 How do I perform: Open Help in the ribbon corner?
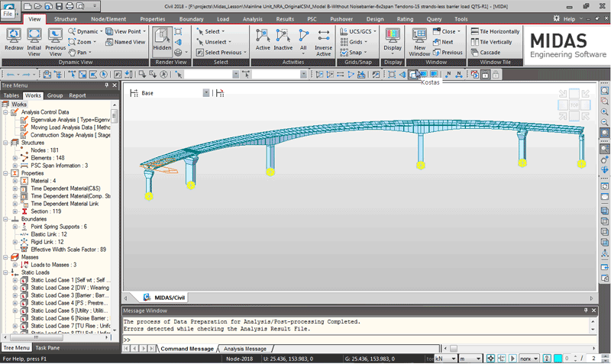pyautogui.click(x=569, y=18)
